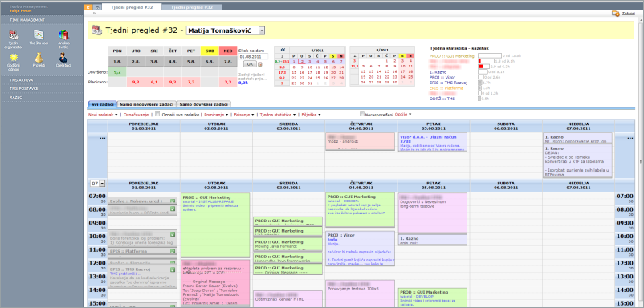Viewport: 644px width, 308px height.
Task: Open the start hour 07 dropdown
Action: 97,184
